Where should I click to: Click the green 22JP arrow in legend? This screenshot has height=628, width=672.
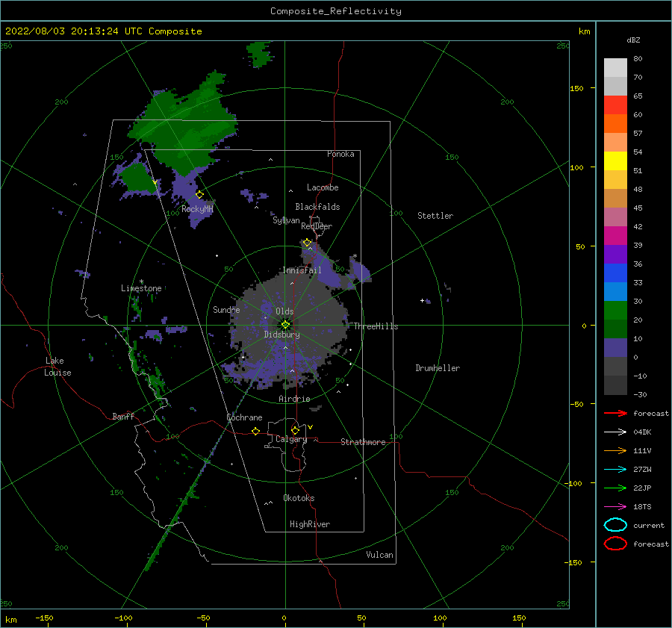pyautogui.click(x=615, y=488)
